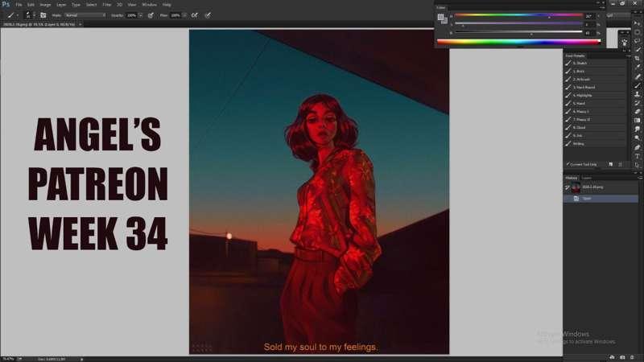Image resolution: width=644 pixels, height=362 pixels.
Task: Open Tool Presets panel menu
Action: click(x=629, y=56)
